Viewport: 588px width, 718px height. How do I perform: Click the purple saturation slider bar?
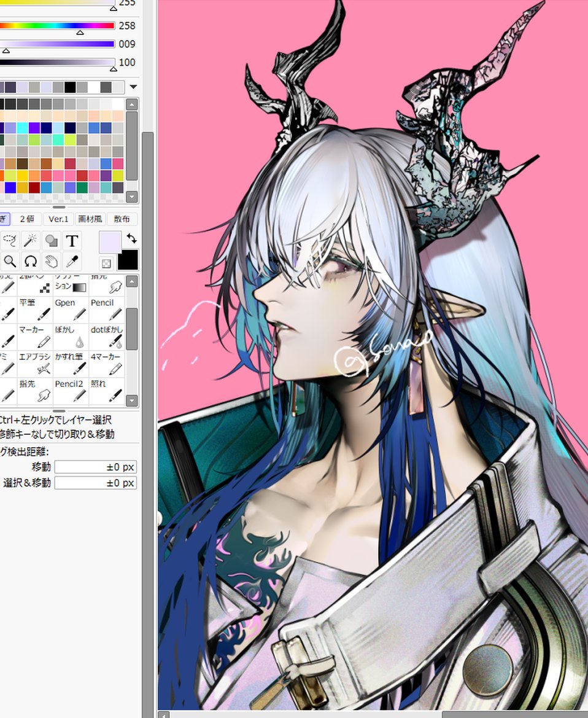pos(56,44)
